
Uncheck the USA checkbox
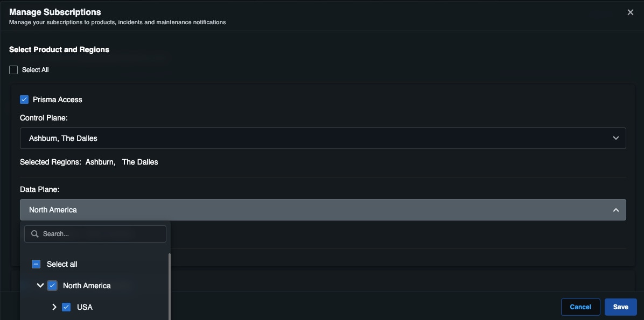(66, 307)
